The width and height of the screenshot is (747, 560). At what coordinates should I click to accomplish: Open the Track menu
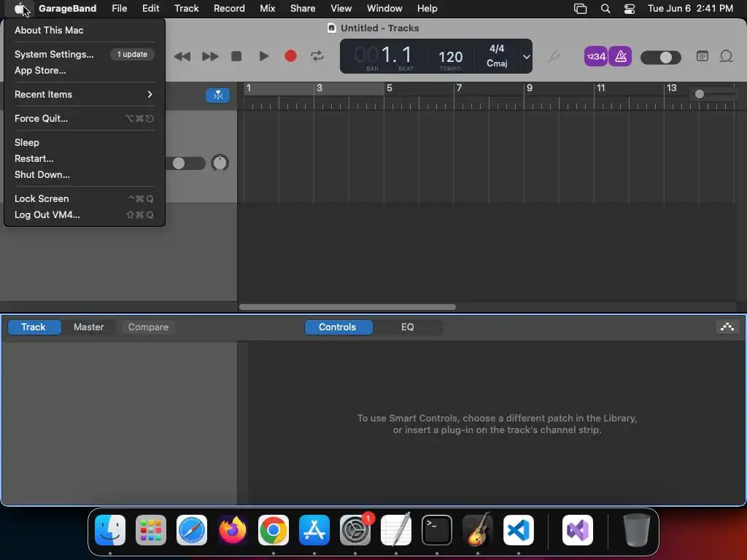pos(186,9)
